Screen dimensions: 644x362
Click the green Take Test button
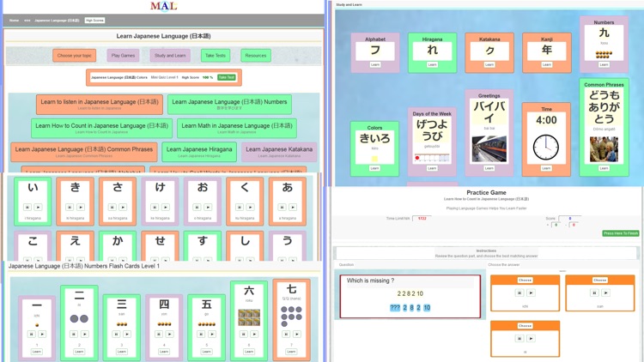click(227, 77)
